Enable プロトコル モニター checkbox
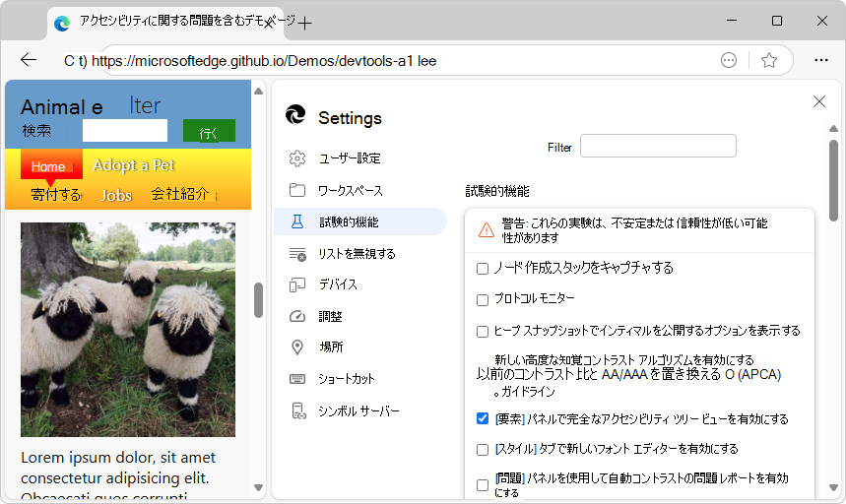 point(483,299)
